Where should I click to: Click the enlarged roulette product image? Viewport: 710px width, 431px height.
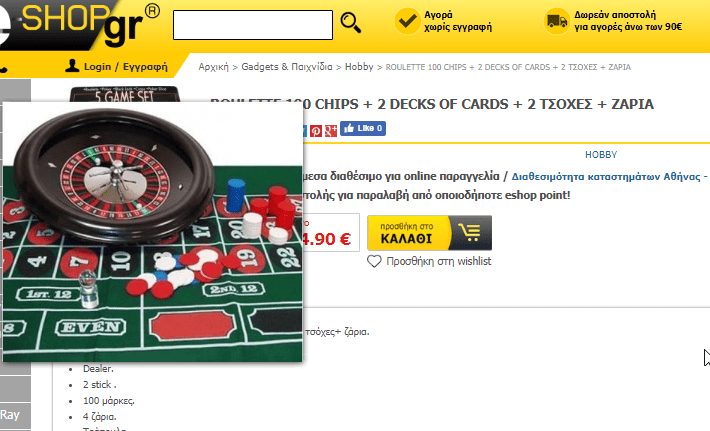click(x=153, y=232)
